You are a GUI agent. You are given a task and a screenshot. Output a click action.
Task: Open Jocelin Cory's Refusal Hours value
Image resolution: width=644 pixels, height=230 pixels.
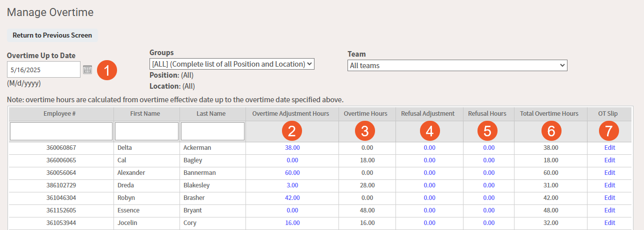point(488,223)
